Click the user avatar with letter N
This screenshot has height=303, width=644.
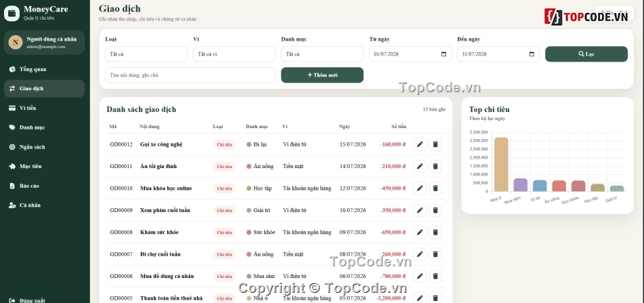click(15, 42)
